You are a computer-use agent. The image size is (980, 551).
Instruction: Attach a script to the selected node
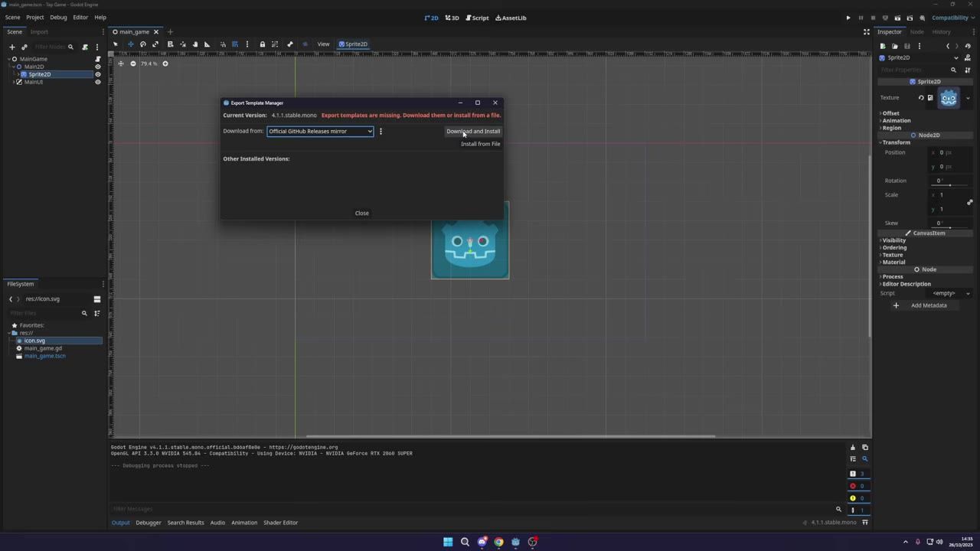(85, 47)
